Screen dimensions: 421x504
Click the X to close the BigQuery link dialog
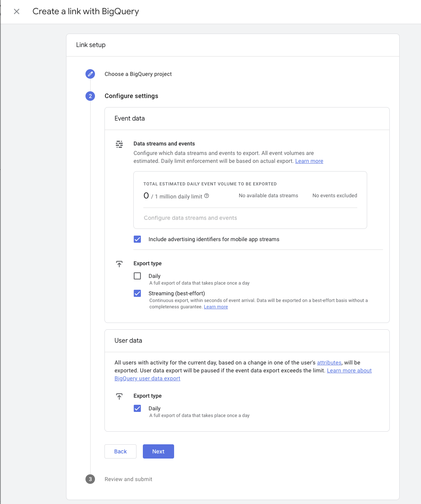pos(16,11)
